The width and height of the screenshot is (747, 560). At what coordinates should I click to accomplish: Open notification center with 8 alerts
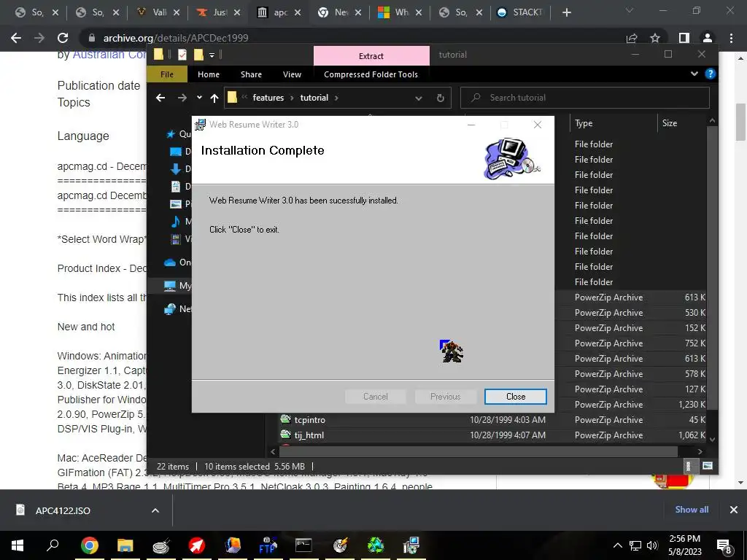[x=724, y=546]
